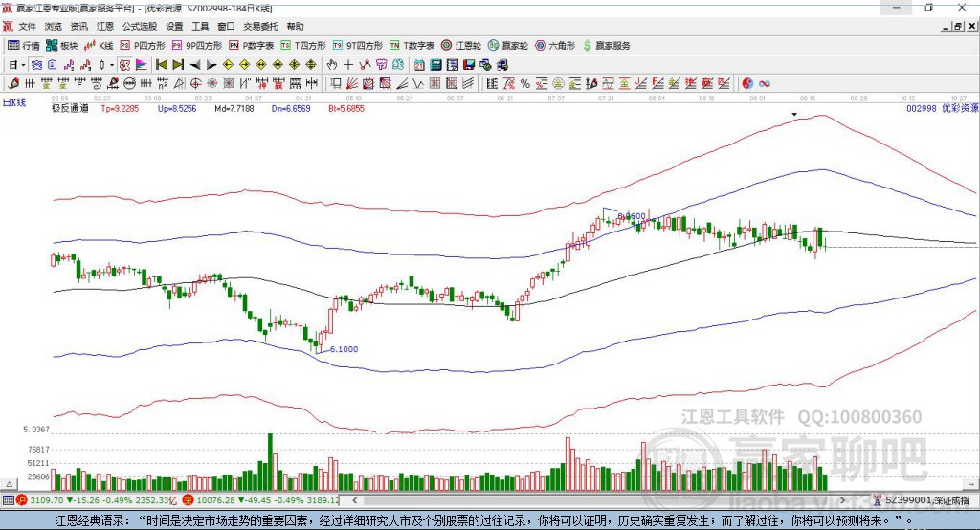This screenshot has width=980, height=530.
Task: Select the percent % line tool
Action: [x=525, y=83]
